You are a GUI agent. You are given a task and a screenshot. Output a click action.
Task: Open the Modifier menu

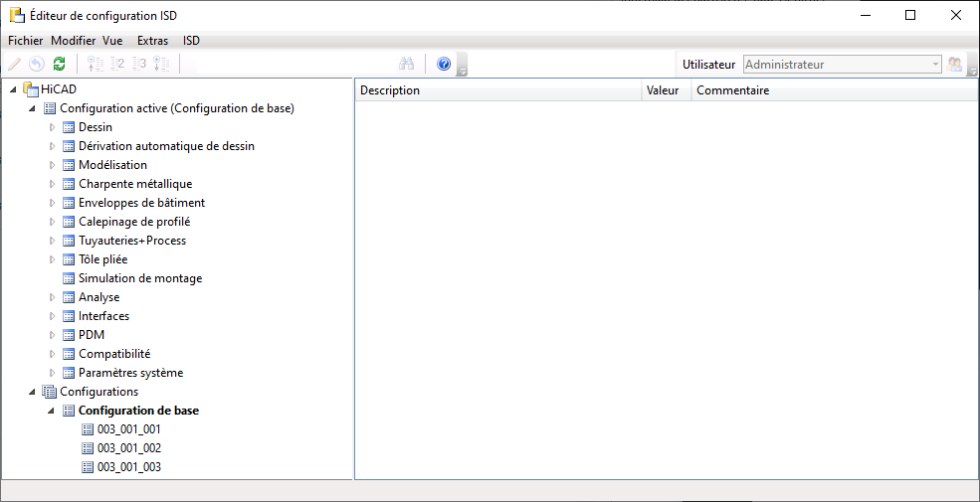point(73,41)
